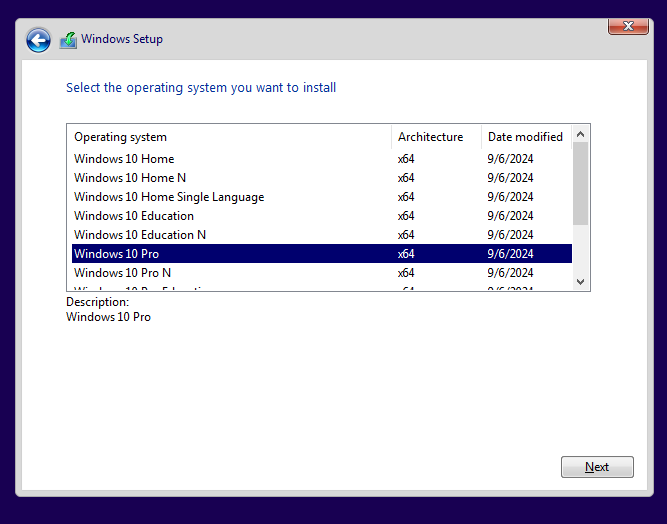Click the Date modified column header

coord(526,137)
